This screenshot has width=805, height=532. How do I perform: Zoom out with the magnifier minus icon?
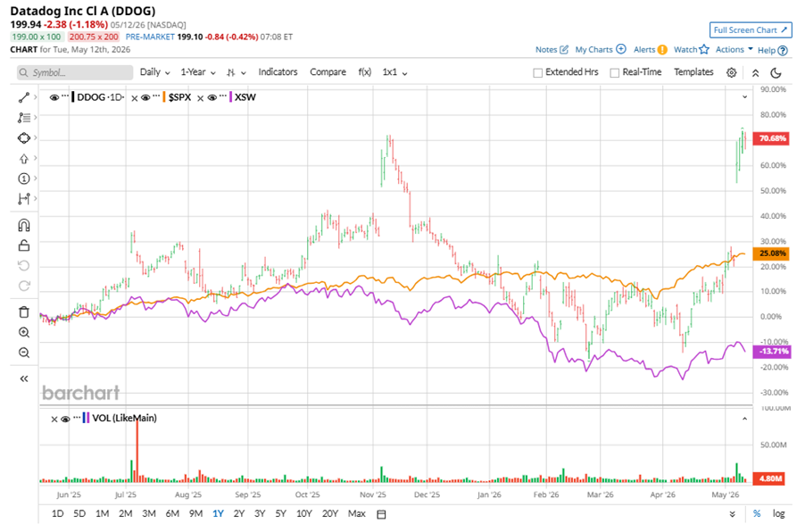point(23,353)
